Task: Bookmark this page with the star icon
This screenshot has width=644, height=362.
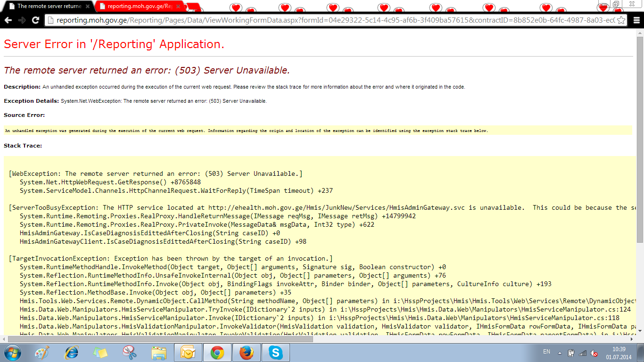Action: point(621,20)
